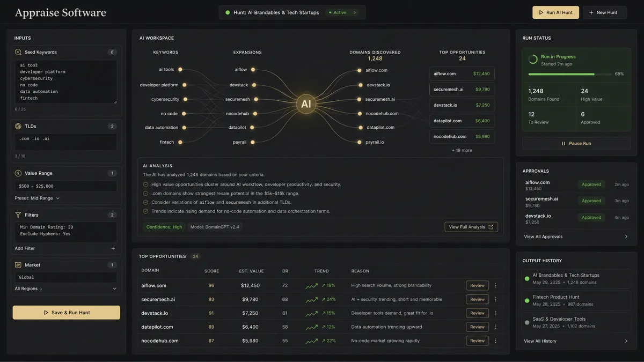Viewport: 644px width, 362px height.
Task: Click the Market icon
Action: coord(18,265)
